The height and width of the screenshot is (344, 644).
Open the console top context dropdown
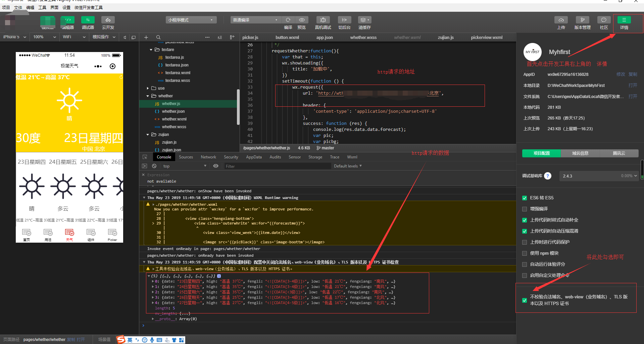pos(185,166)
